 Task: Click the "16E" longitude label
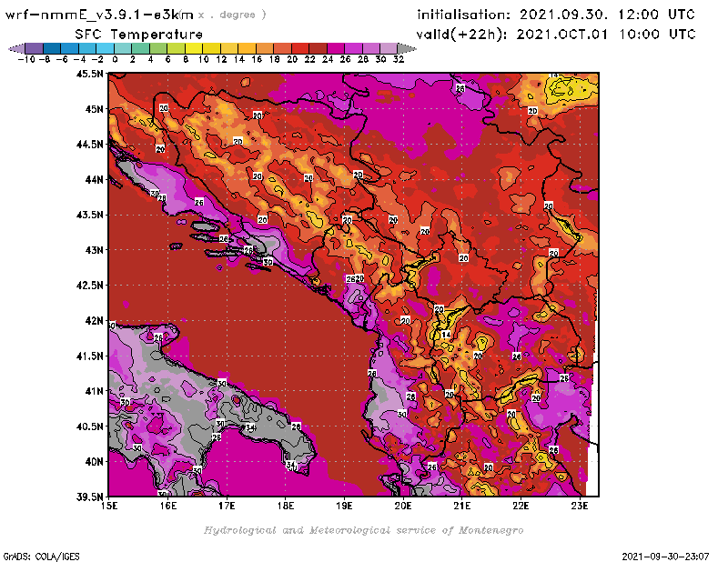tap(168, 506)
